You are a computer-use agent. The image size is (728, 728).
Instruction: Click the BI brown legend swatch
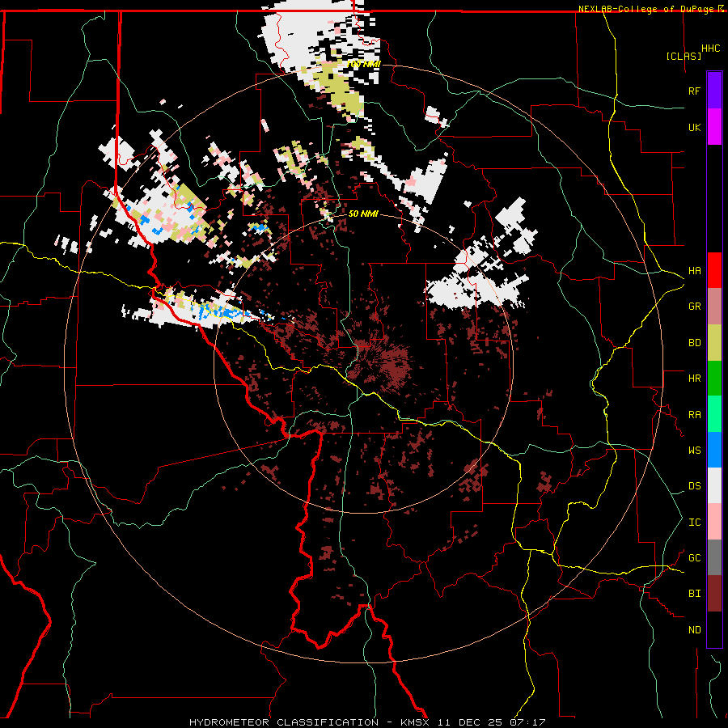714,594
